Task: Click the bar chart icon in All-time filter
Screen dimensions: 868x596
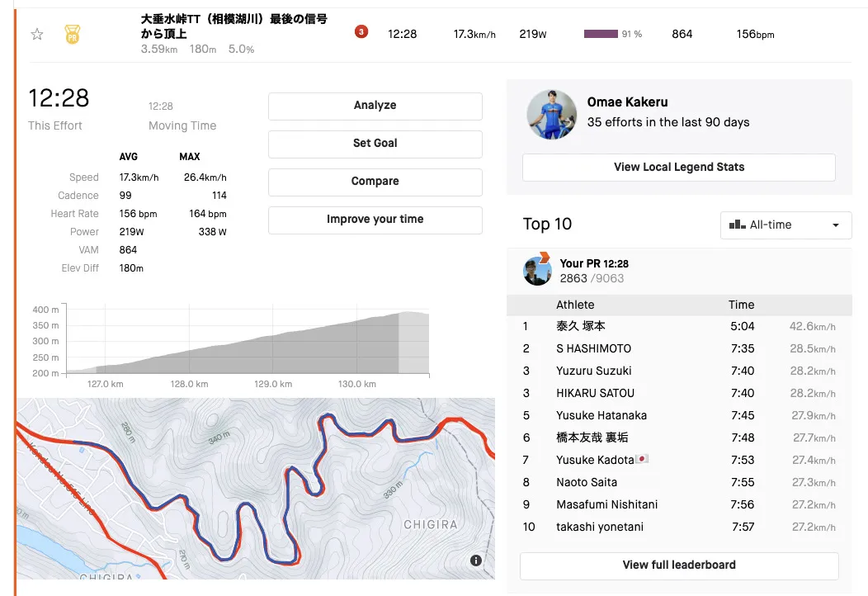Action: click(737, 225)
